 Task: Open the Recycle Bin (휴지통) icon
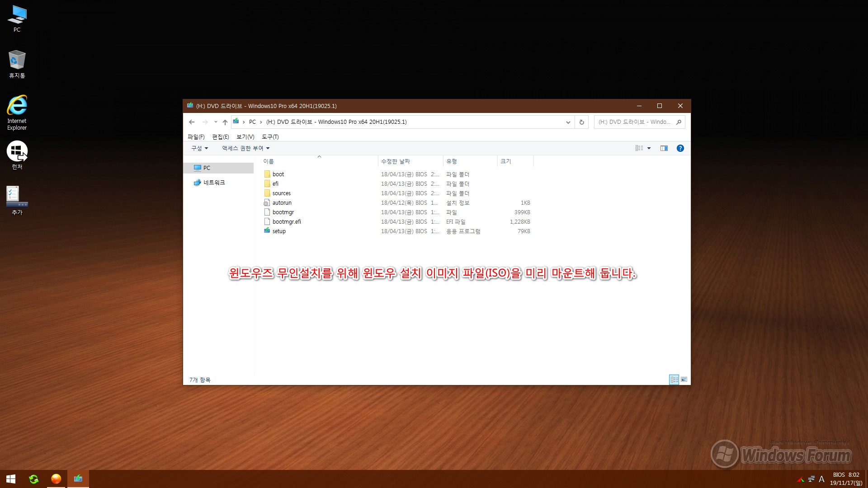pyautogui.click(x=17, y=64)
